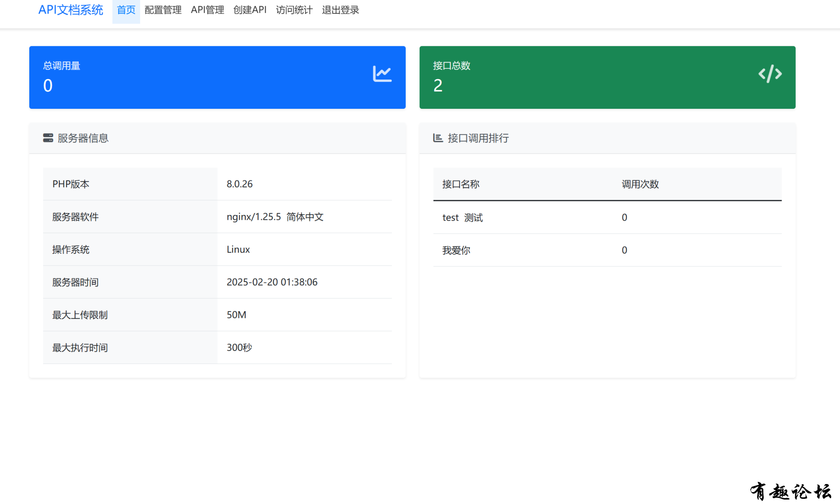This screenshot has height=504, width=840.
Task: Click the 调用次数 column header
Action: pyautogui.click(x=640, y=184)
